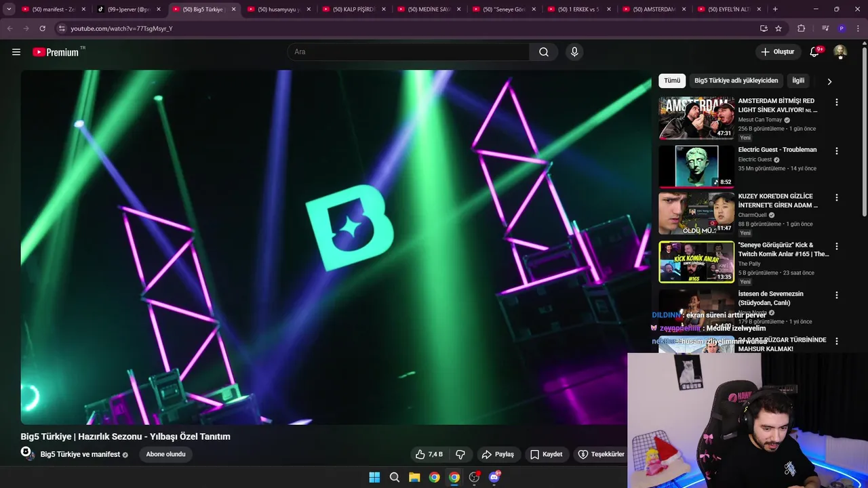Open the media controls icon in toolbar
Image resolution: width=868 pixels, height=488 pixels.
[825, 28]
